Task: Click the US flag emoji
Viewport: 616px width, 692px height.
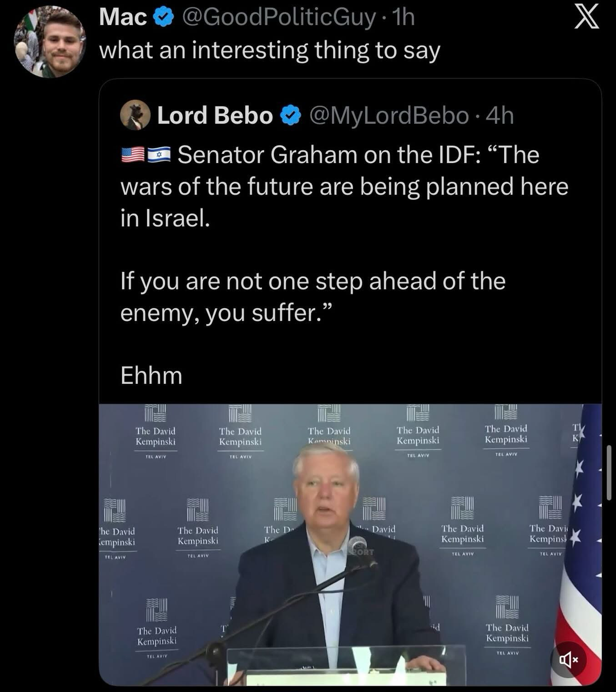Action: click(133, 155)
